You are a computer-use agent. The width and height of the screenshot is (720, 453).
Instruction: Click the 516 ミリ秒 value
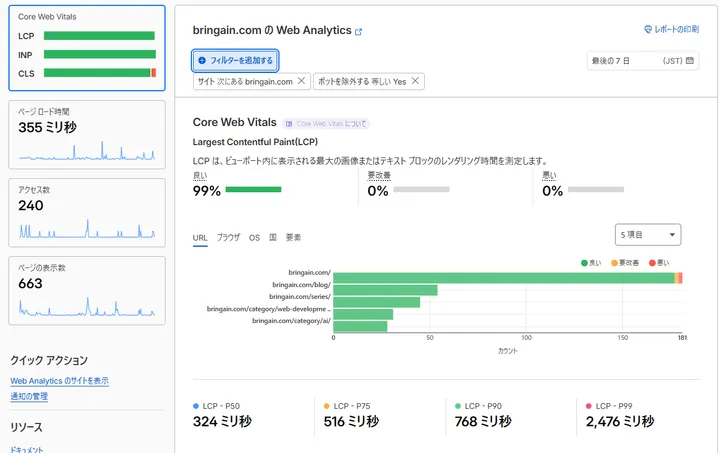coord(351,421)
